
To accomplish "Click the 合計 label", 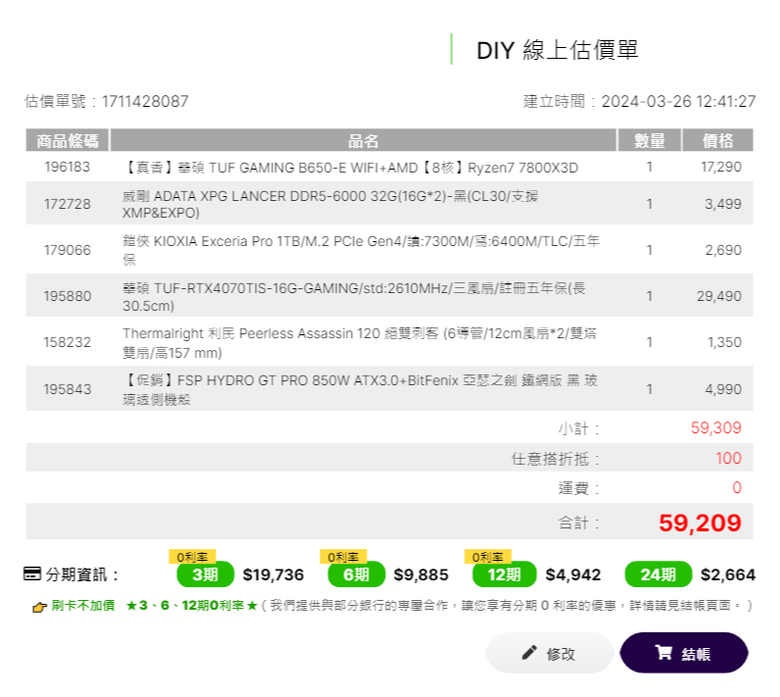I will click(578, 523).
